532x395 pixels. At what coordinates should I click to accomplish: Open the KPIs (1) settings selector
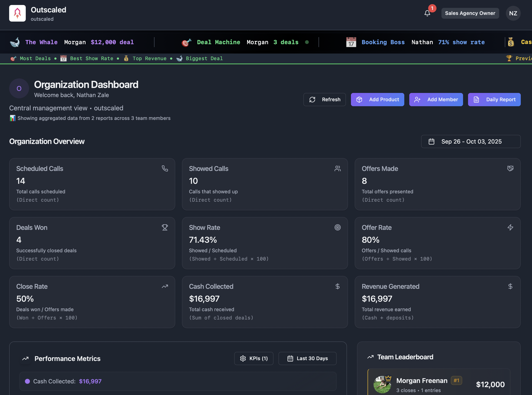click(x=254, y=358)
